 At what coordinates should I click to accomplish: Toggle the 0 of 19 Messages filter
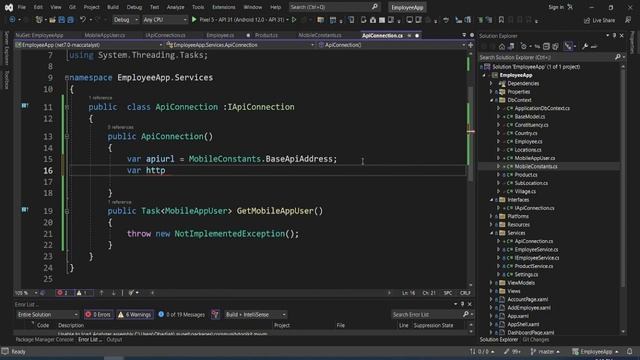click(182, 314)
